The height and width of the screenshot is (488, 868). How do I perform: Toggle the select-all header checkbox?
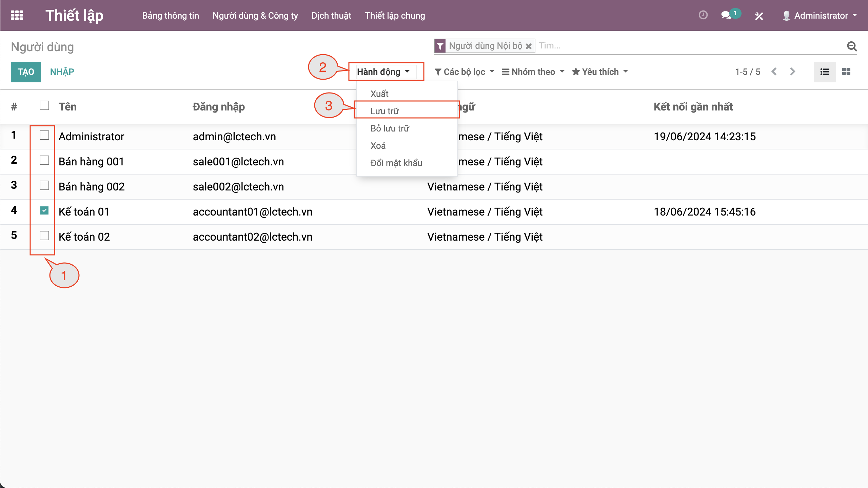44,106
